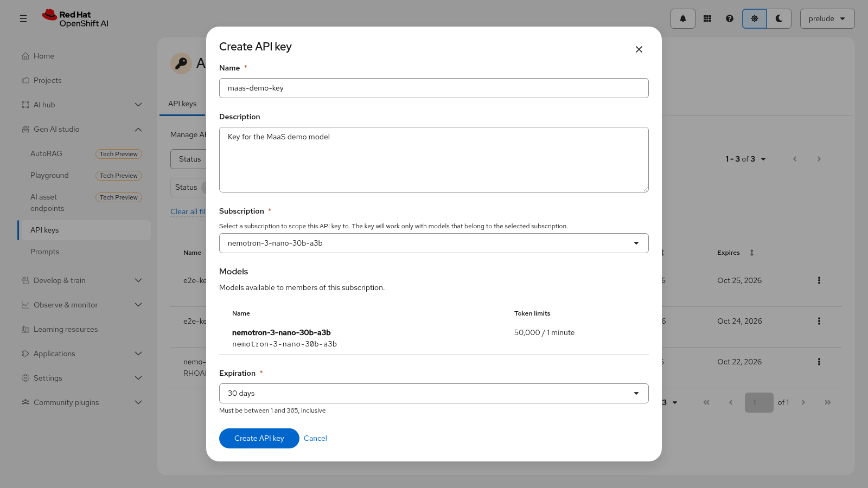The image size is (868, 488).
Task: Expand Community plugins section
Action: click(84, 402)
